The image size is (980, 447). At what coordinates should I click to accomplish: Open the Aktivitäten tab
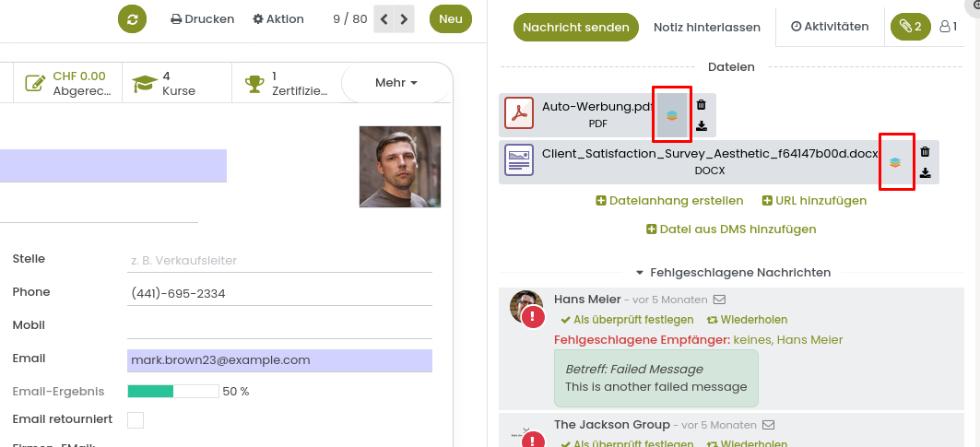tap(830, 27)
